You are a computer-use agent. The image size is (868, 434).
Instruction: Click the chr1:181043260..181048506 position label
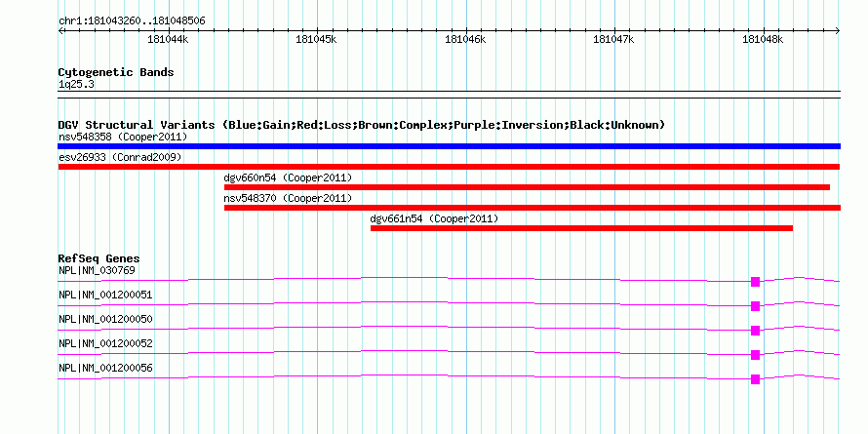[132, 21]
